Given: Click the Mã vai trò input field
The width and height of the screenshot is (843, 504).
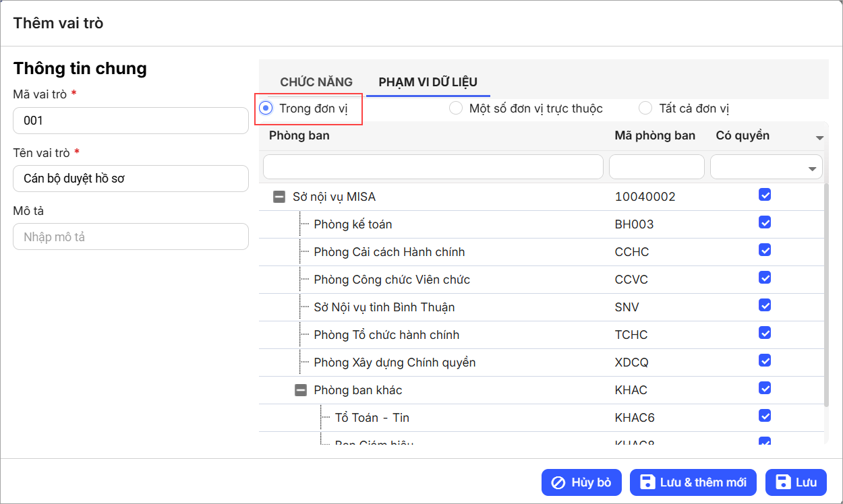Looking at the screenshot, I should [131, 121].
